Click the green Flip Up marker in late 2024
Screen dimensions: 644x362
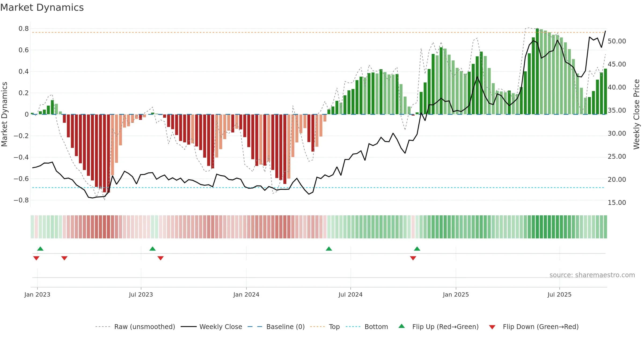[417, 249]
